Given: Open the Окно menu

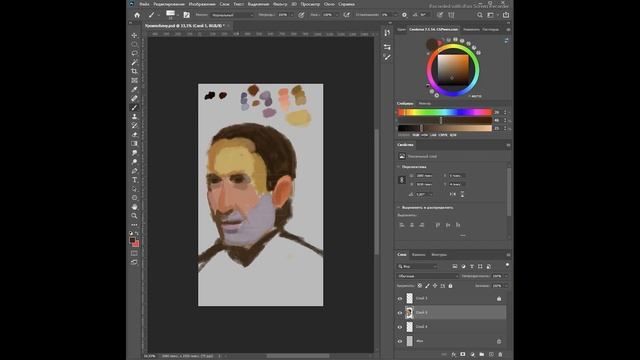Looking at the screenshot, I should pos(329,4).
